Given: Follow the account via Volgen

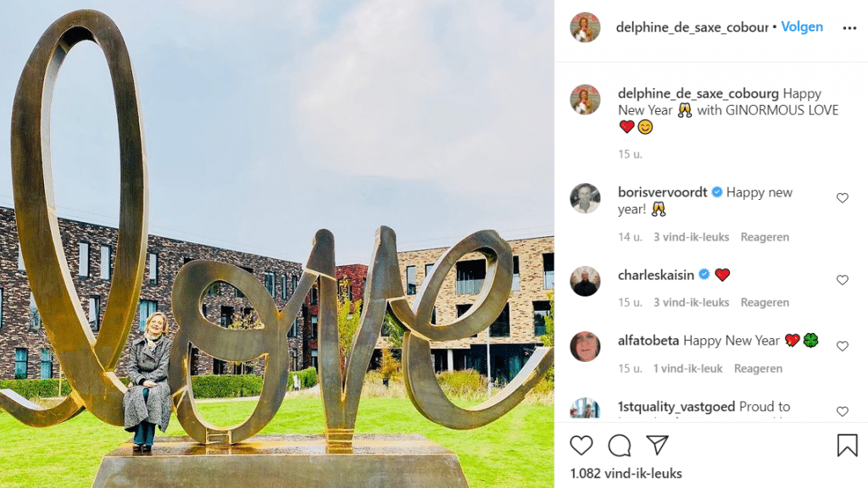Looking at the screenshot, I should [802, 26].
